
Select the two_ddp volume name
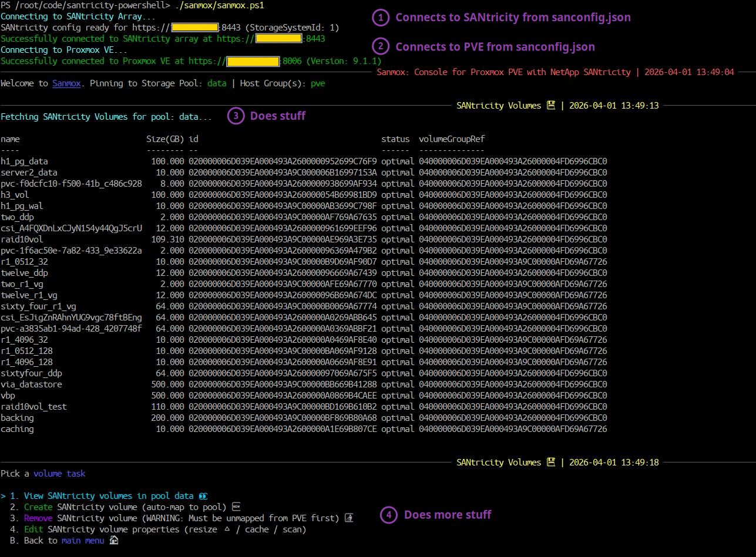tap(17, 217)
